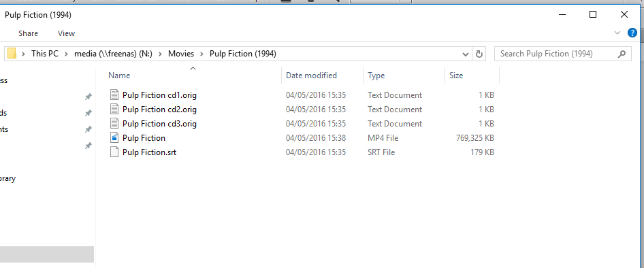Go to media (\\freenas) (N:) breadcrumb

pos(113,54)
